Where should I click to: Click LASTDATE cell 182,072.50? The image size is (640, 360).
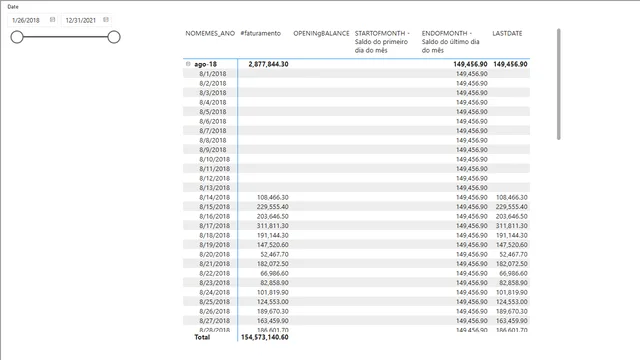pyautogui.click(x=511, y=264)
